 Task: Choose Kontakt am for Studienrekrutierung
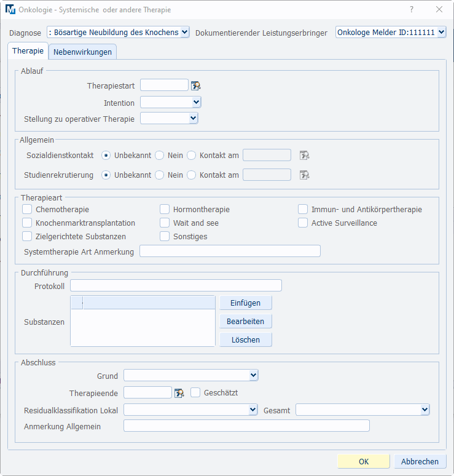click(192, 175)
